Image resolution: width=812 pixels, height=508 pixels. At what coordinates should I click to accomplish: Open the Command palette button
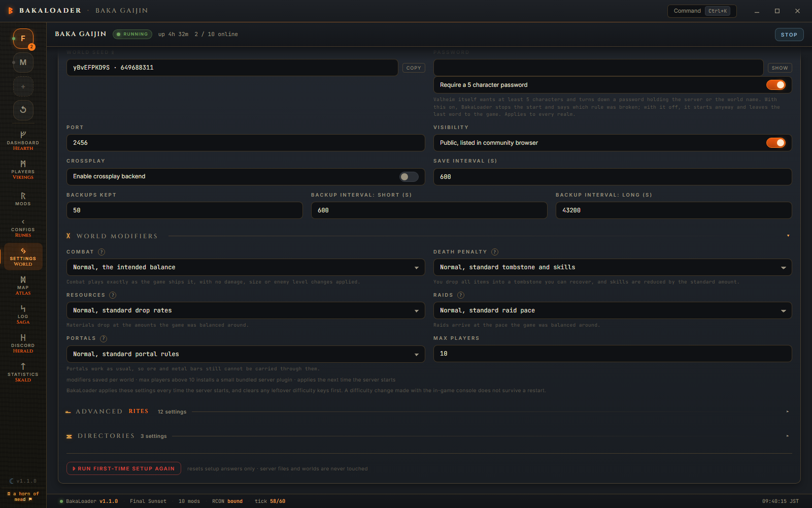pos(702,11)
